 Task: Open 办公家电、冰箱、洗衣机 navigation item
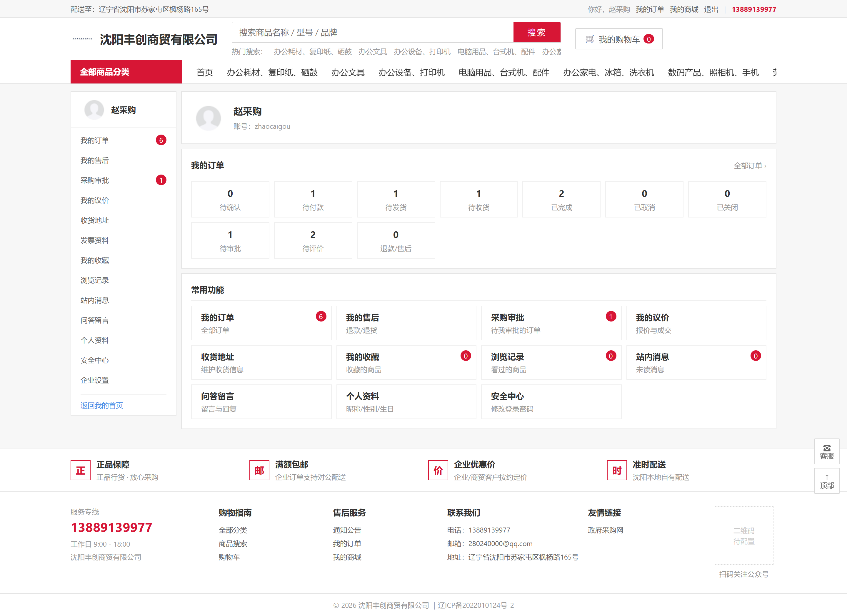pos(608,72)
